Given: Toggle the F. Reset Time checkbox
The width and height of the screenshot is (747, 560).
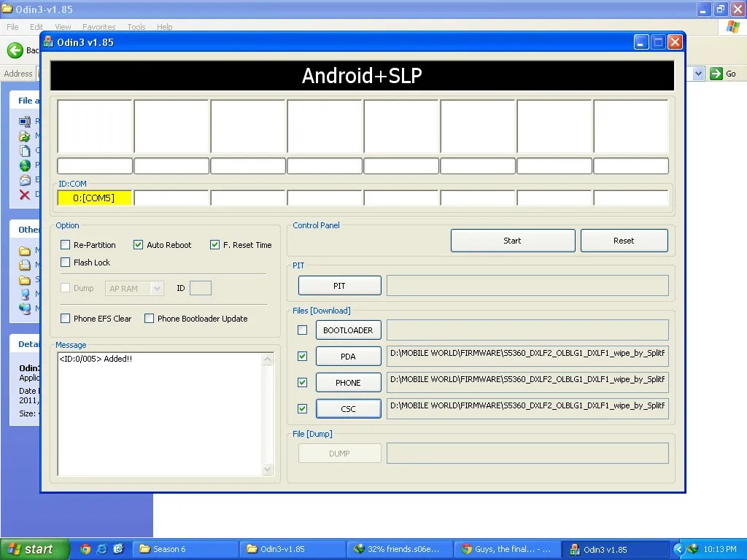Looking at the screenshot, I should 215,245.
